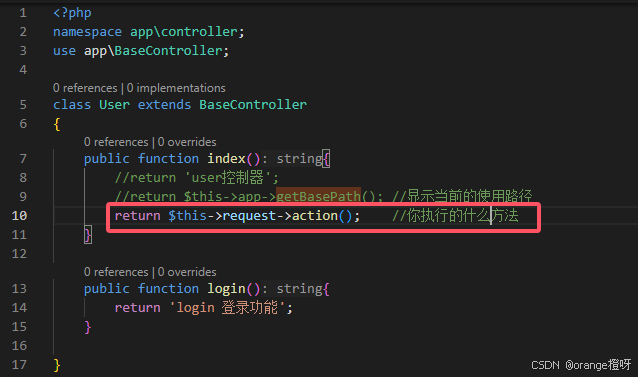
Task: Click '0 overrides' lens above index function
Action: click(x=187, y=142)
